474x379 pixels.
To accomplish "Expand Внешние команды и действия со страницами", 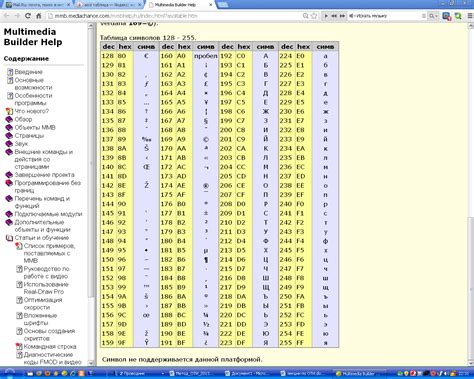I will 9,152.
